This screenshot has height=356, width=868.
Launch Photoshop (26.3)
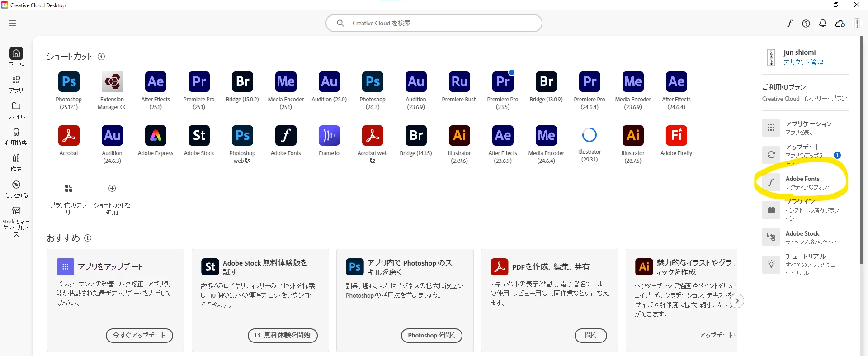pyautogui.click(x=373, y=82)
